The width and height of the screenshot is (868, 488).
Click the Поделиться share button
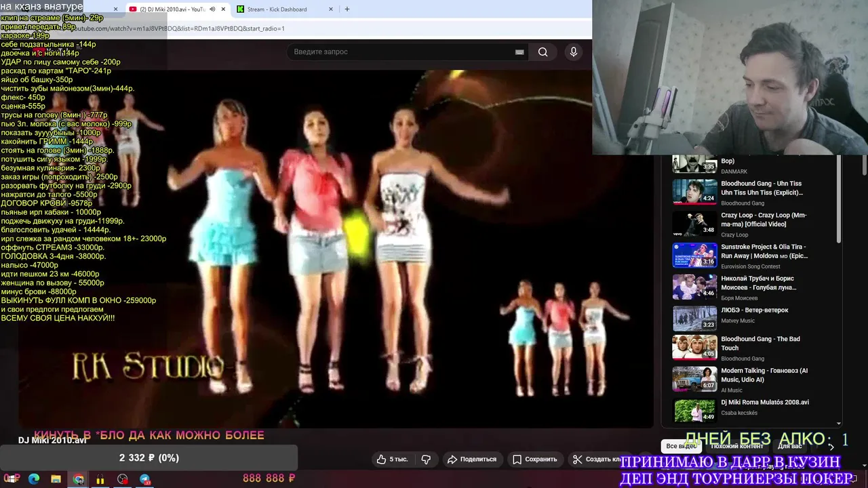(x=472, y=459)
